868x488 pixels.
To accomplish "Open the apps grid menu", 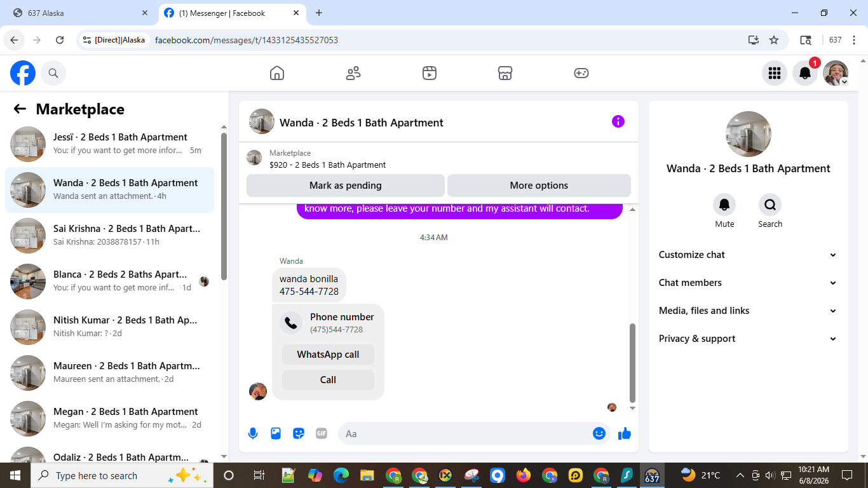I will 774,73.
